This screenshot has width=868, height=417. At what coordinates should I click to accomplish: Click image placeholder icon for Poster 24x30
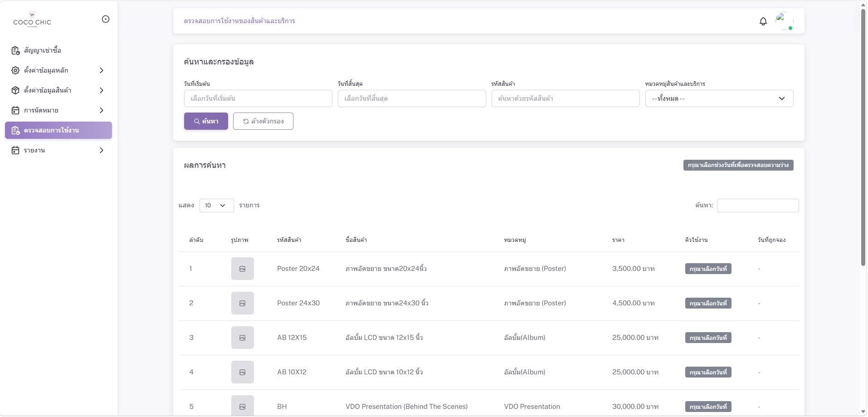pyautogui.click(x=242, y=303)
